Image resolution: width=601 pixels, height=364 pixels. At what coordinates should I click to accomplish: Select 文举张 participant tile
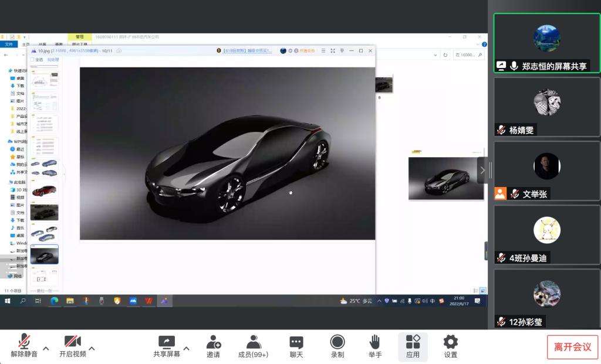(x=547, y=171)
